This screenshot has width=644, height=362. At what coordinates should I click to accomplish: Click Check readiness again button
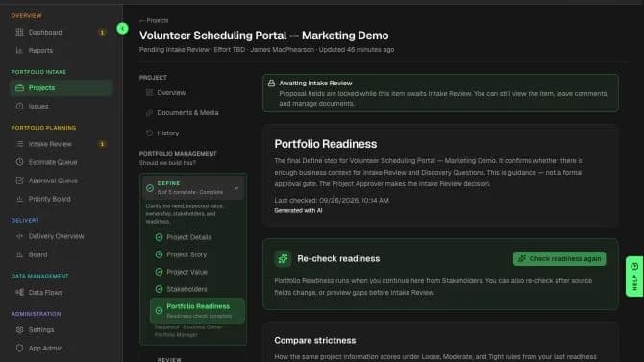pos(559,258)
